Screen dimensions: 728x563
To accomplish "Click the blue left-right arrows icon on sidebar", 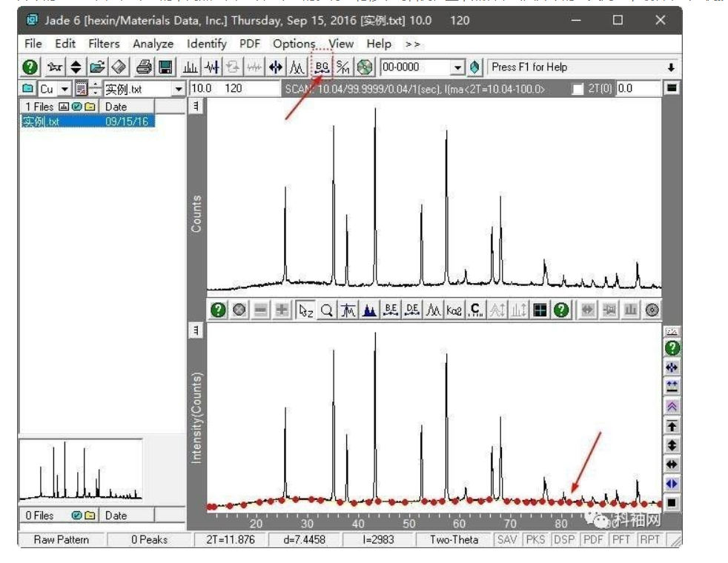I will point(672,484).
